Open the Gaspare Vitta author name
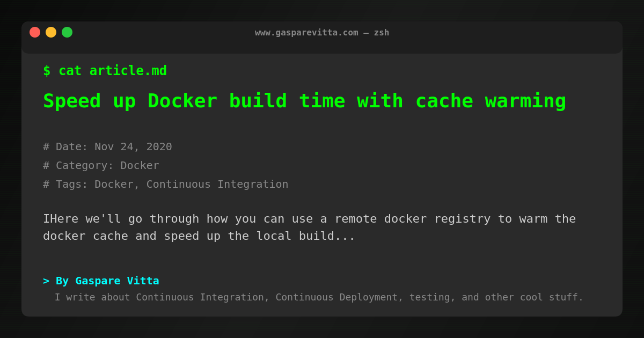 pos(117,281)
